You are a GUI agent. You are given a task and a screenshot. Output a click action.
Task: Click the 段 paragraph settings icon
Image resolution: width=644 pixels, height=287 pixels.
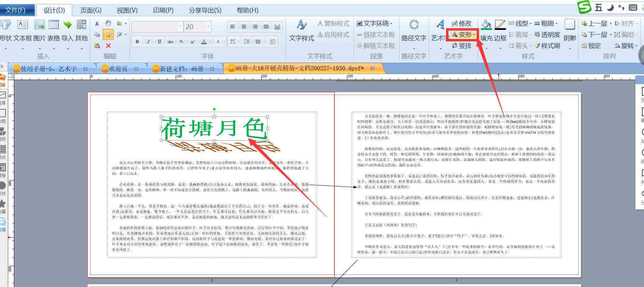point(272,41)
